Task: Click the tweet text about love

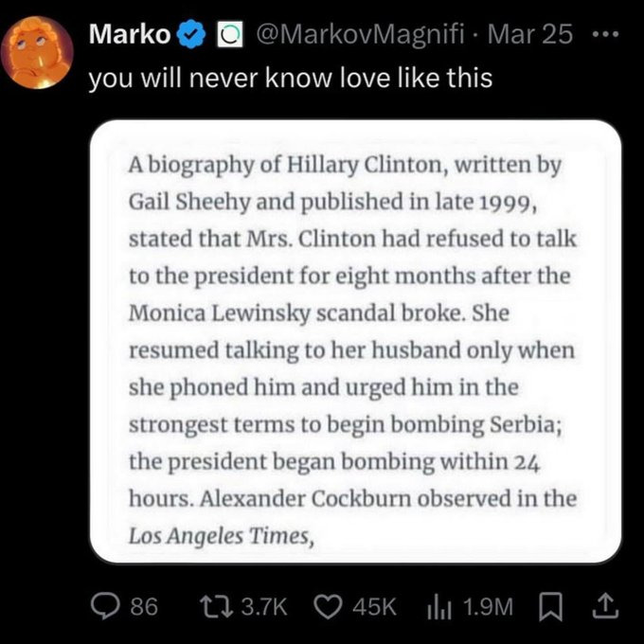Action: click(x=290, y=78)
